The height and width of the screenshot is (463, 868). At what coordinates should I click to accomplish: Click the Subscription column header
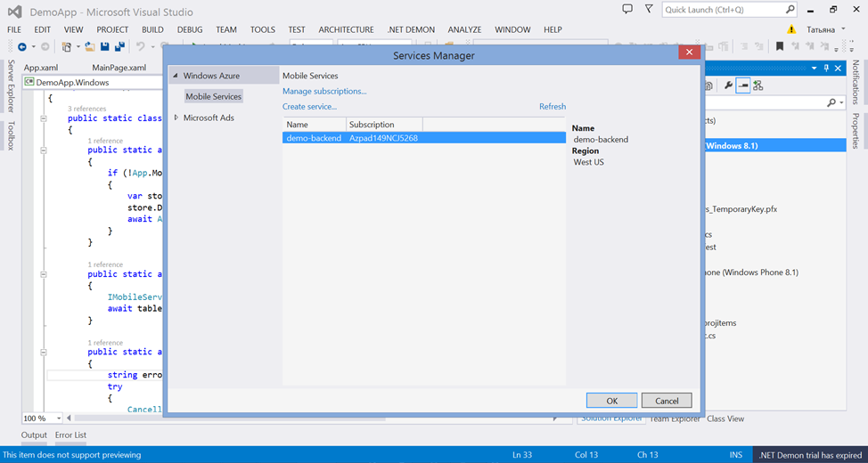[x=385, y=125]
